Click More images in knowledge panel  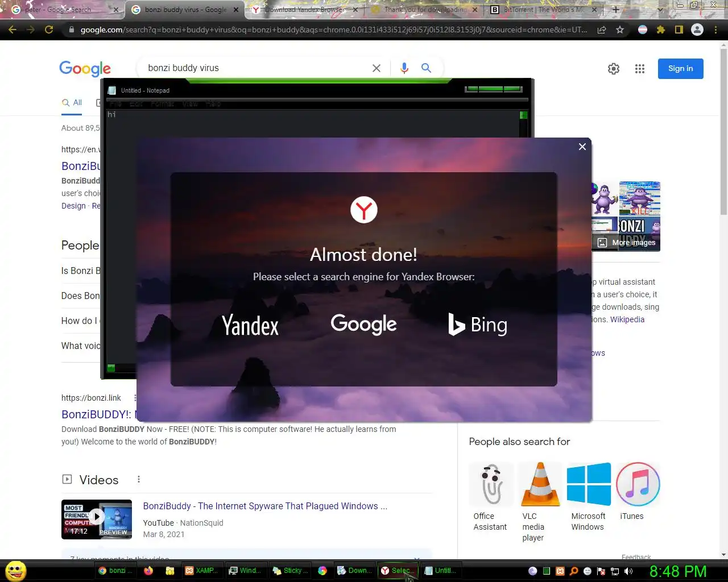(627, 243)
